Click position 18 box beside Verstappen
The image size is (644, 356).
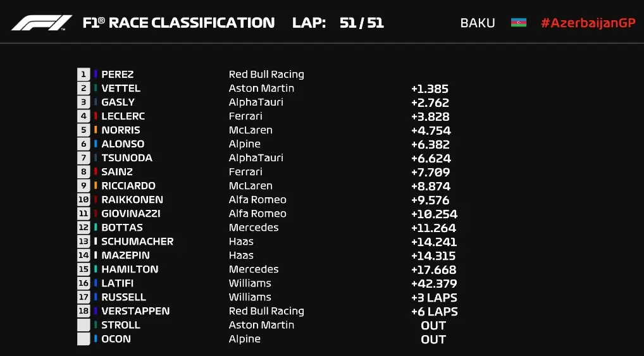click(x=84, y=311)
